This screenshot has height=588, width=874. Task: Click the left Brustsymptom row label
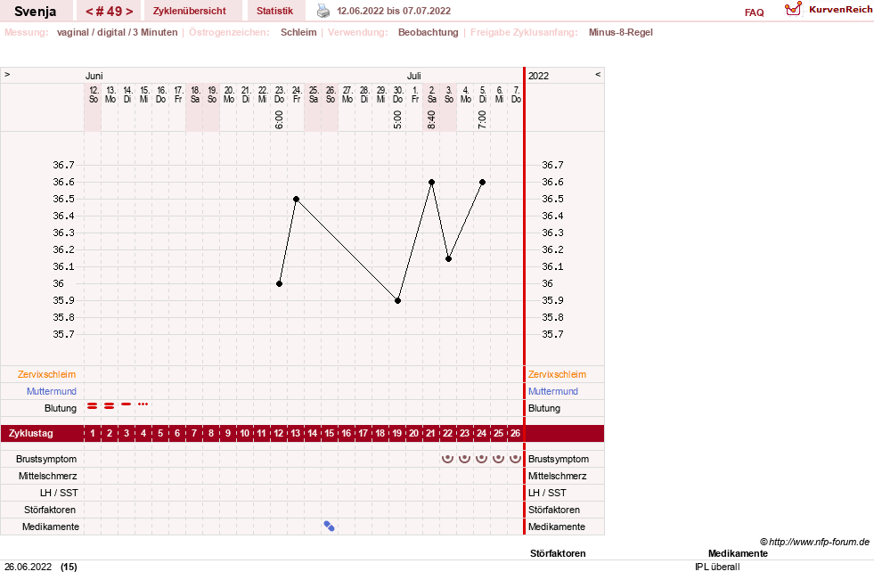(46, 459)
